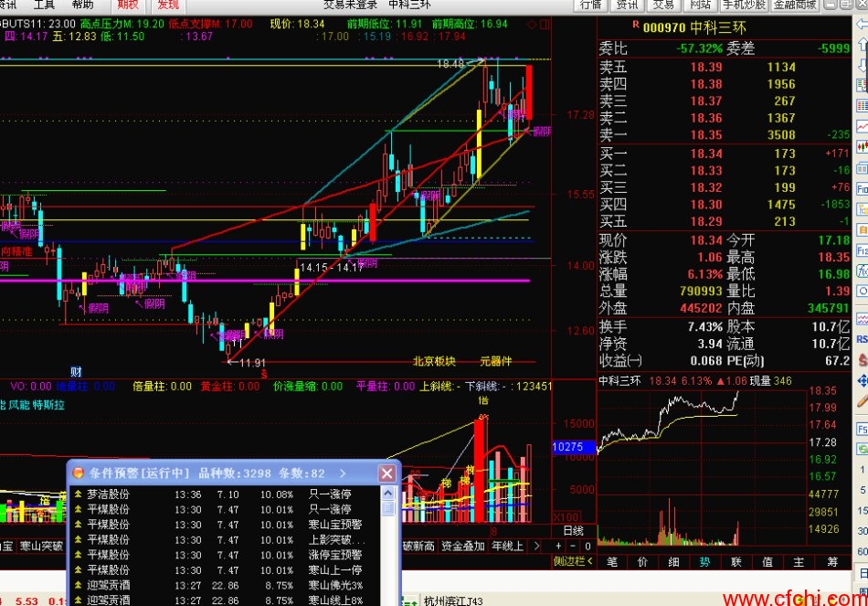The width and height of the screenshot is (868, 606).
Task: Click the 10275 volume axis marker
Action: pos(573,446)
